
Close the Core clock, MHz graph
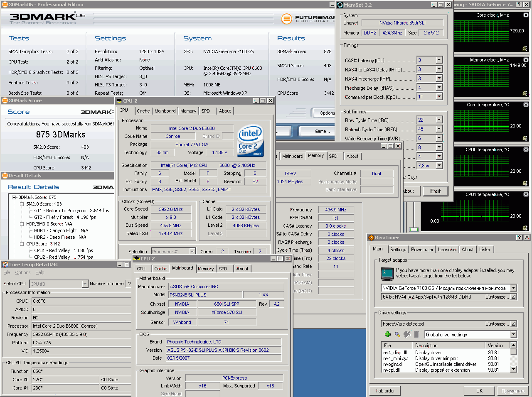coord(526,15)
